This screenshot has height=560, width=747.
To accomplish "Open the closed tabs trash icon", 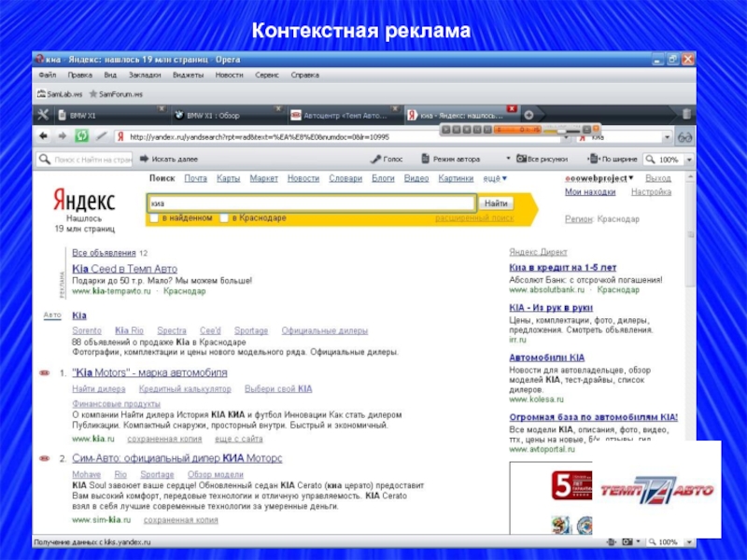I will point(684,115).
